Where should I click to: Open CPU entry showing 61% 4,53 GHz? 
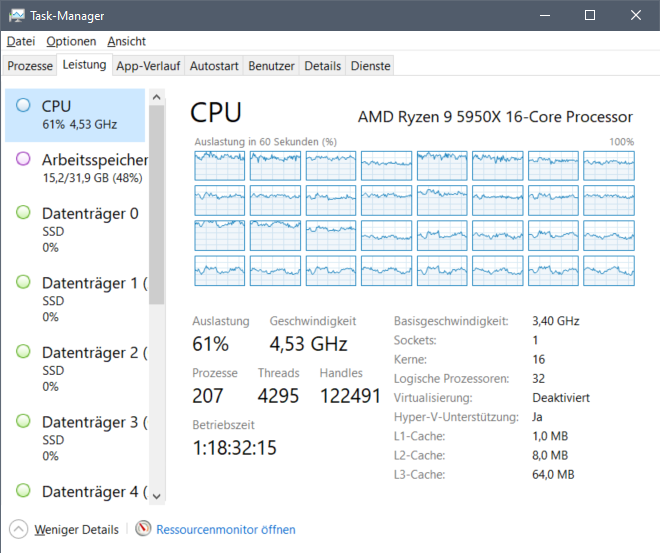click(x=75, y=115)
